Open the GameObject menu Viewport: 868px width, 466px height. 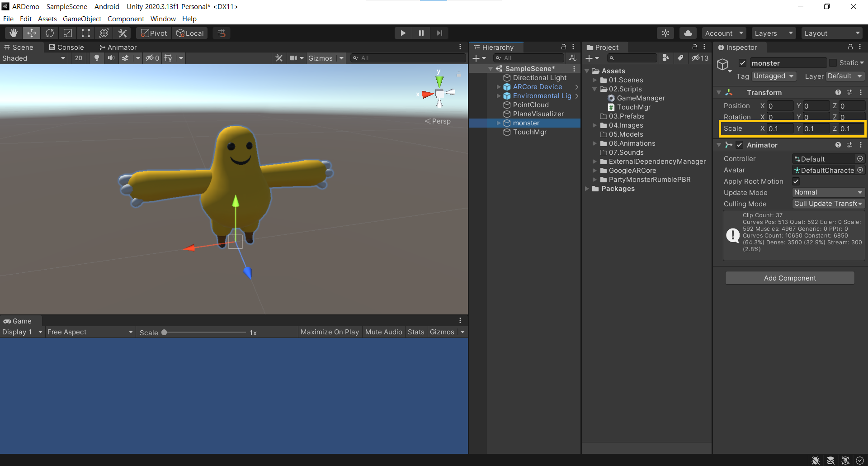(x=82, y=19)
